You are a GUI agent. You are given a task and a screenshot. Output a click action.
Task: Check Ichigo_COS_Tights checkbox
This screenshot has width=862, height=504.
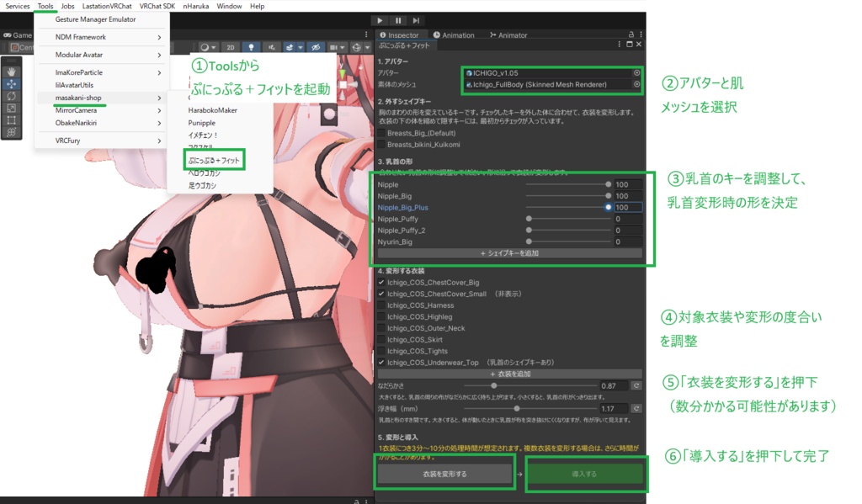[x=381, y=351]
